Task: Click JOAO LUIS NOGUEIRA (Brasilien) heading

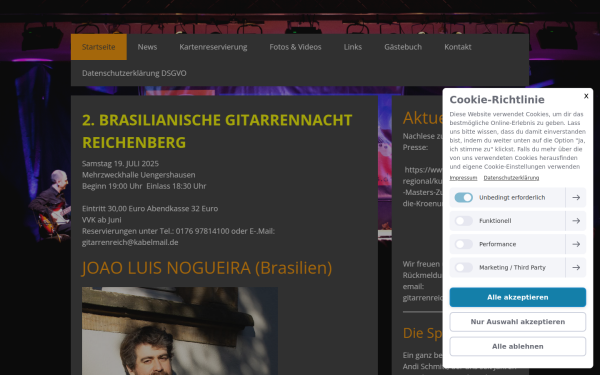Action: pyautogui.click(x=207, y=268)
